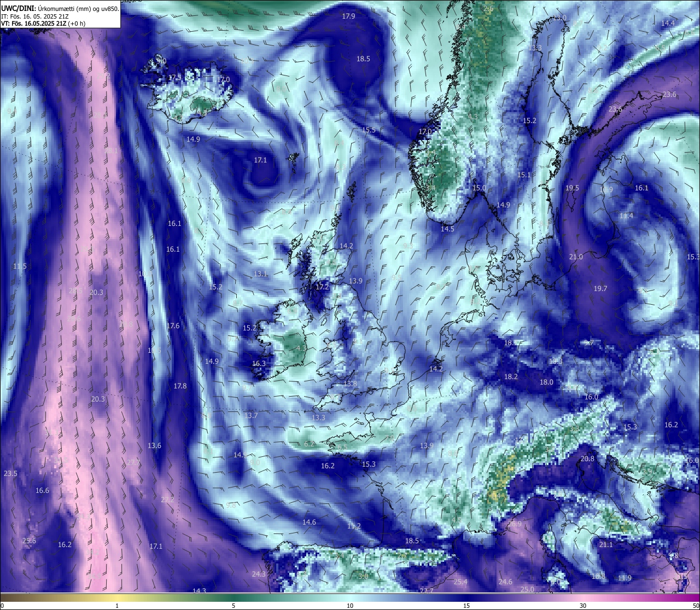
Task: Click the legend tick label '50'
Action: (696, 606)
